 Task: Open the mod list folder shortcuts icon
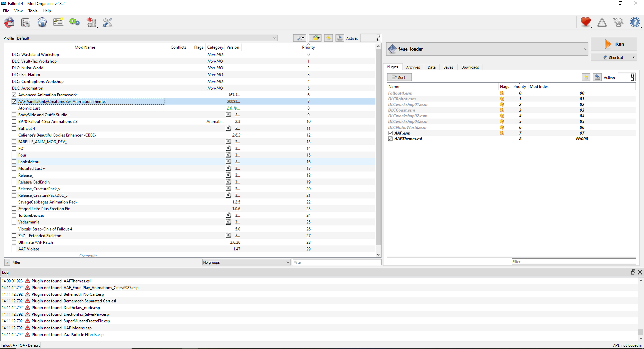(x=315, y=38)
